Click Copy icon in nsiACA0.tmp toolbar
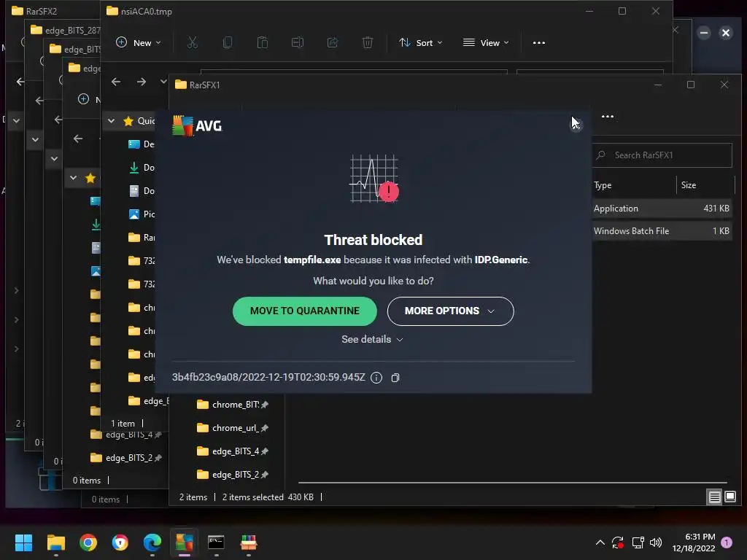This screenshot has width=747, height=560. (x=228, y=43)
